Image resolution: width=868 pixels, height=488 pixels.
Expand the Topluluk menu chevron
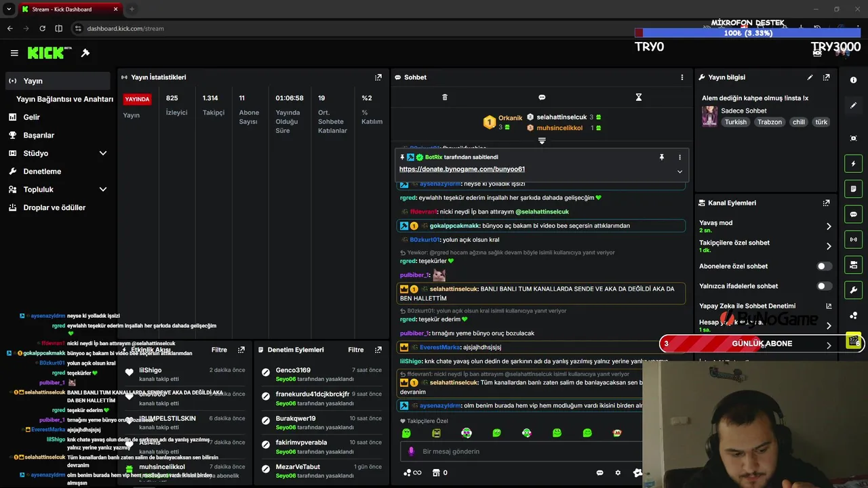[x=103, y=190]
